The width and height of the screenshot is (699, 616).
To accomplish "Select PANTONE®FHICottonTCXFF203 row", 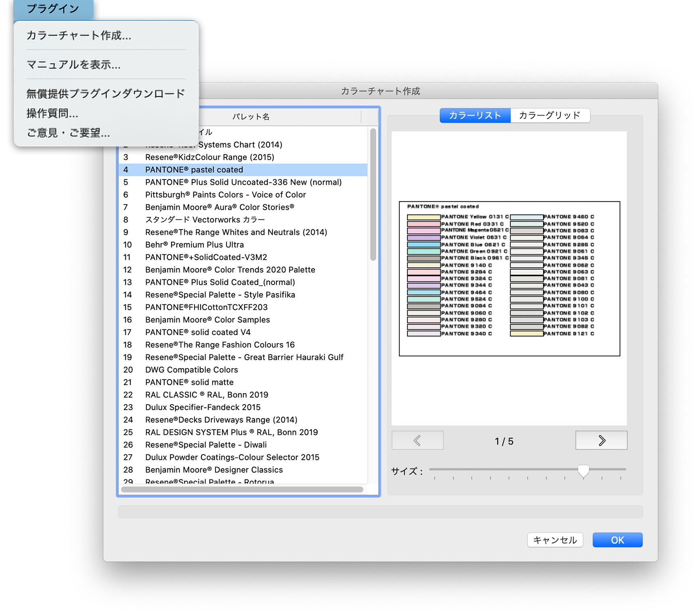I will point(243,308).
